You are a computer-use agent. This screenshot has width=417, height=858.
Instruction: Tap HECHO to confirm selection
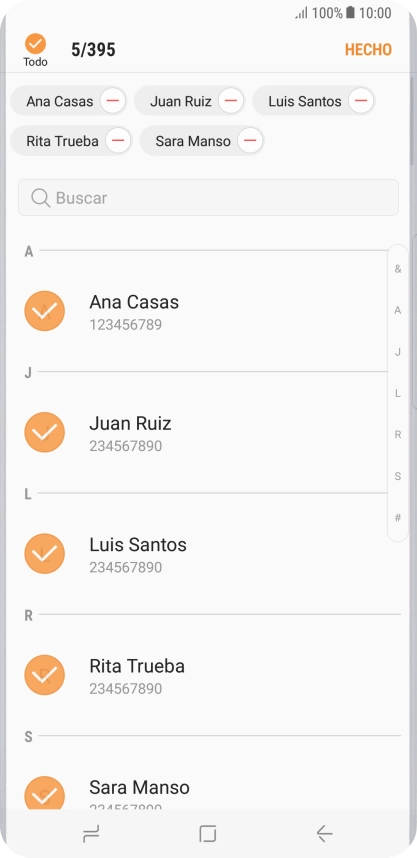[x=368, y=50]
